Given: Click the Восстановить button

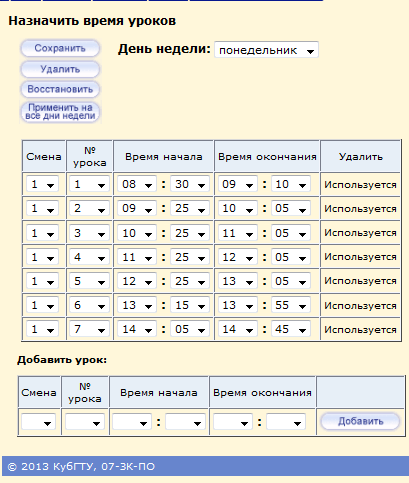Looking at the screenshot, I should [x=60, y=89].
